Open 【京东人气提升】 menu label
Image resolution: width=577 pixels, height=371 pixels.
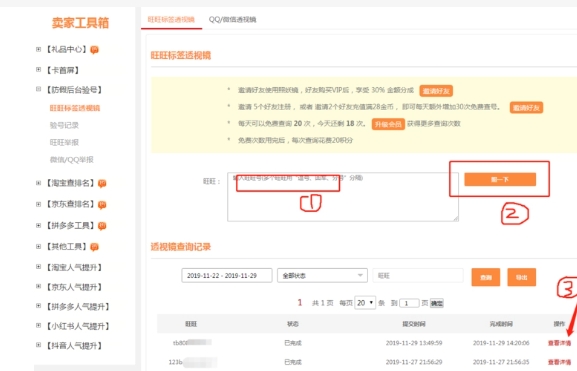tap(74, 287)
